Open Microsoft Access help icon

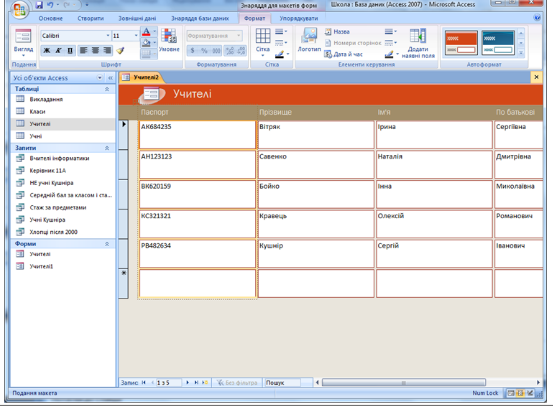pyautogui.click(x=537, y=18)
